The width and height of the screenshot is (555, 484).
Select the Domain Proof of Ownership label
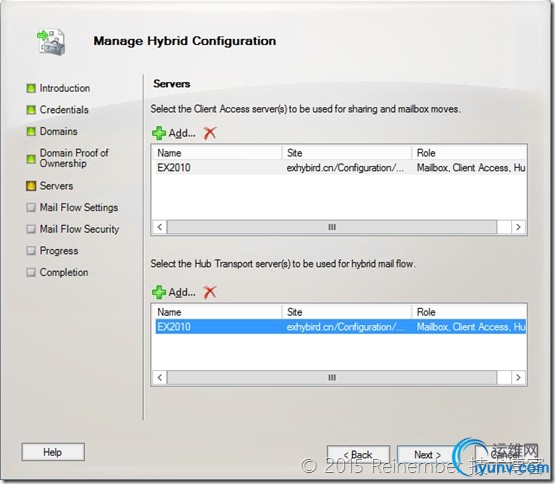tap(74, 158)
